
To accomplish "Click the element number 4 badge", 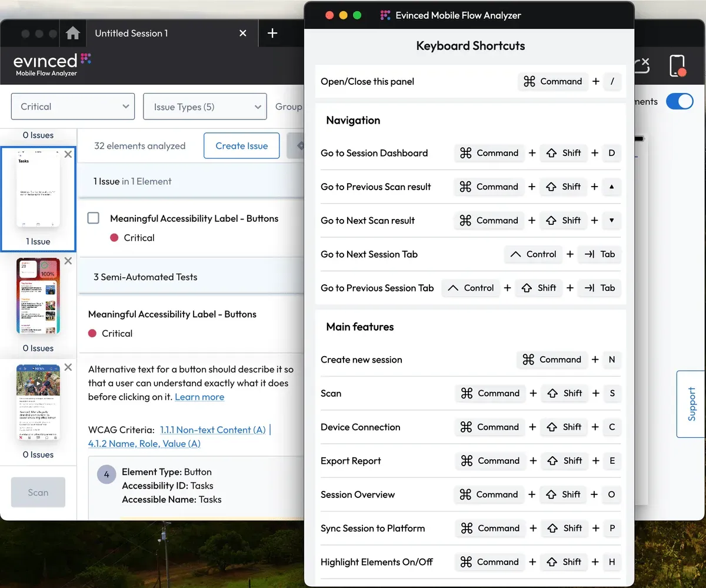I will pyautogui.click(x=106, y=474).
